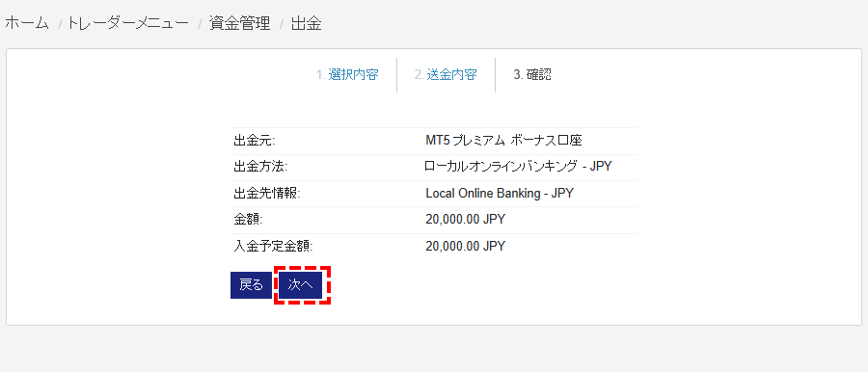Click 20,000.00 JPY in 入金予定金額 row

466,246
